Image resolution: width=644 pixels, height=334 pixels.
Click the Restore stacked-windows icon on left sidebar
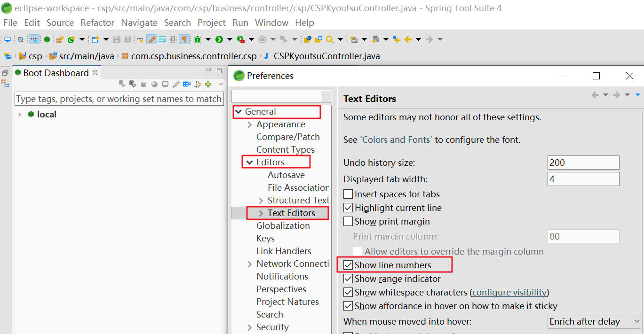(x=5, y=73)
